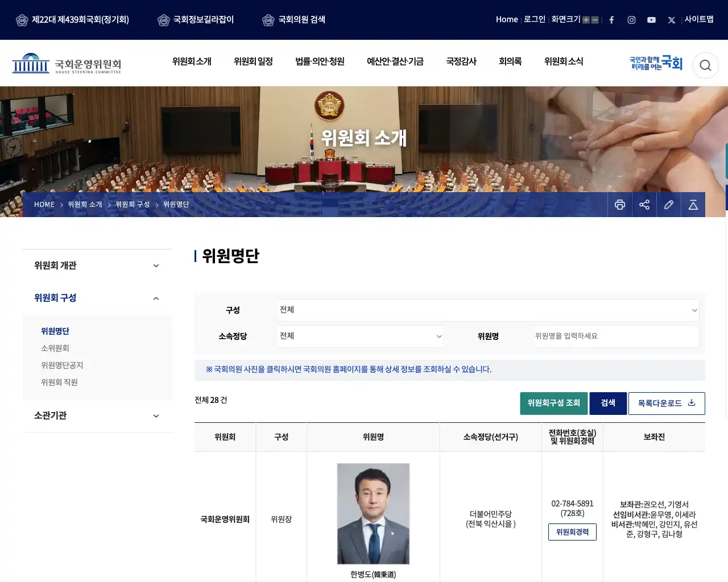The height and width of the screenshot is (582, 728).
Task: Select 위원명단공지 in the sidebar
Action: pos(62,365)
